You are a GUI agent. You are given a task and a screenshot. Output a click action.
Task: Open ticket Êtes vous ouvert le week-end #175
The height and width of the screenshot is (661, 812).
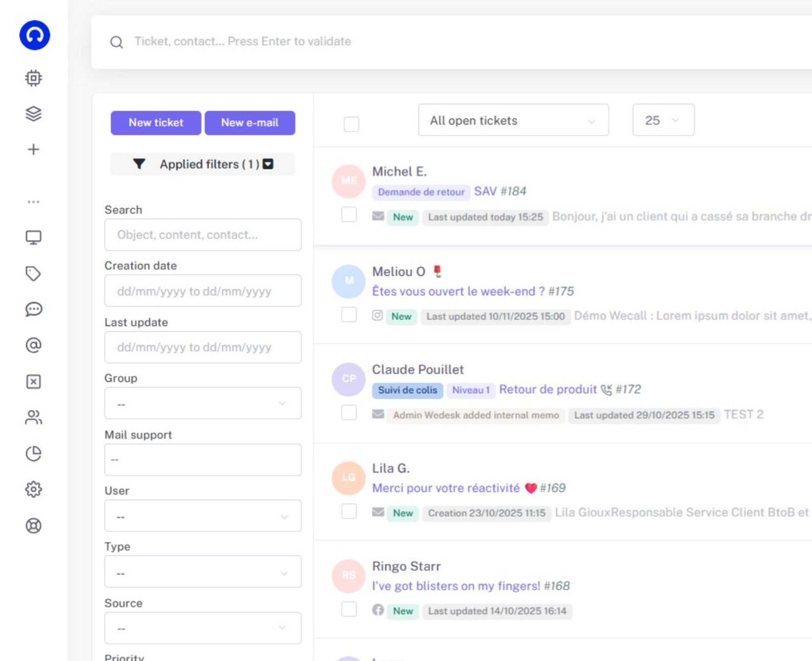[473, 291]
